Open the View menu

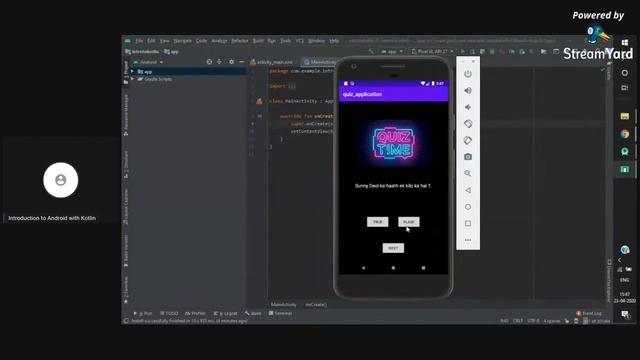(x=164, y=41)
